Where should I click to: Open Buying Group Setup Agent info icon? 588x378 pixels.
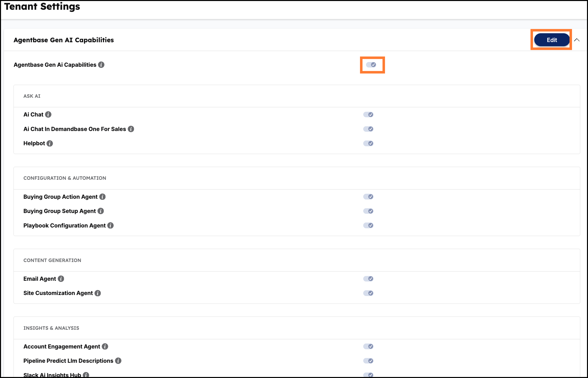[101, 211]
